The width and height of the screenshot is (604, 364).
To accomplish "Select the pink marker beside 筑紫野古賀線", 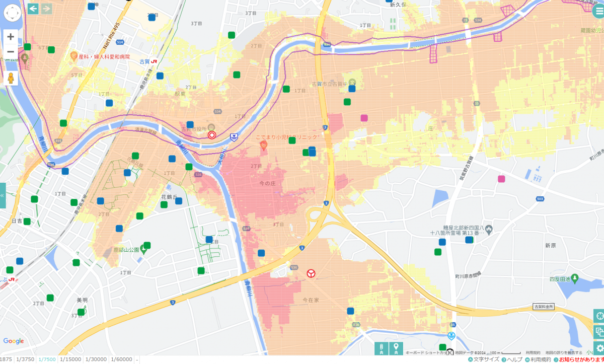I will 501,179.
